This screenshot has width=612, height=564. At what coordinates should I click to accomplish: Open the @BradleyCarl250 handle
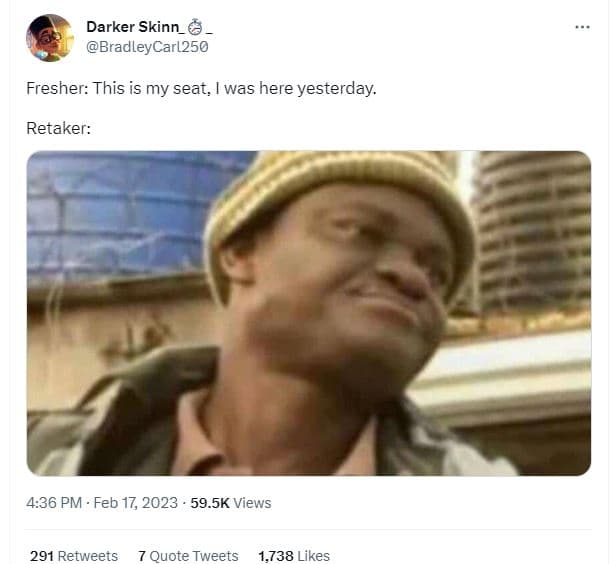(147, 46)
